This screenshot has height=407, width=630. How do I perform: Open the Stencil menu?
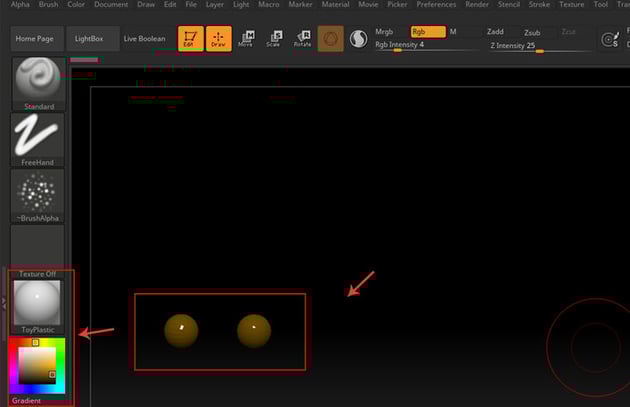(509, 4)
